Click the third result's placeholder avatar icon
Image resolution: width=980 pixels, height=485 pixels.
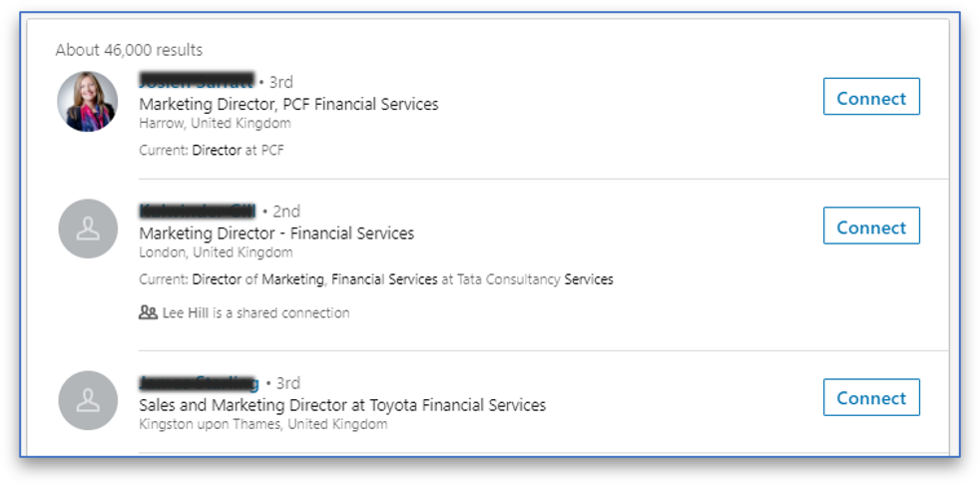(x=88, y=400)
